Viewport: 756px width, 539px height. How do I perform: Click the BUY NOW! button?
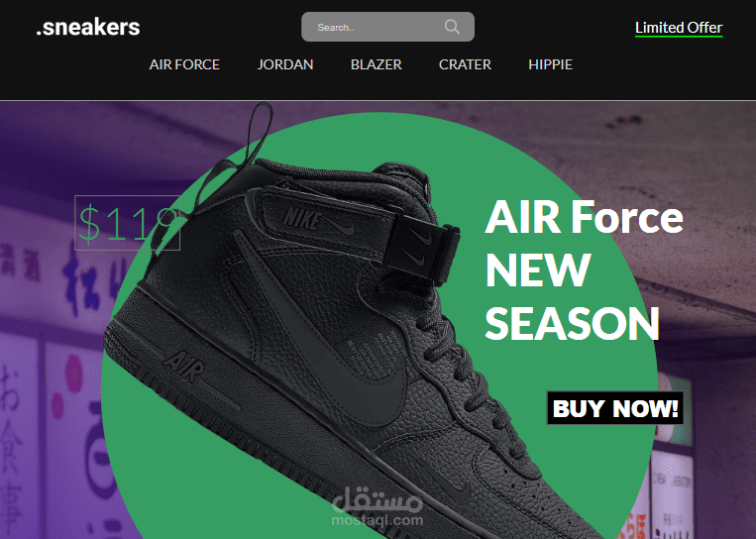[614, 408]
